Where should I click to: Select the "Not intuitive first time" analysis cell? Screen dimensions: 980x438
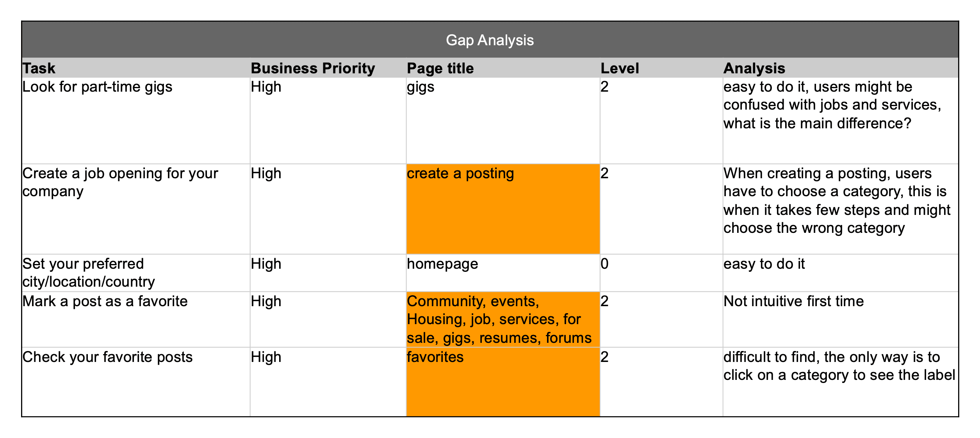793,301
